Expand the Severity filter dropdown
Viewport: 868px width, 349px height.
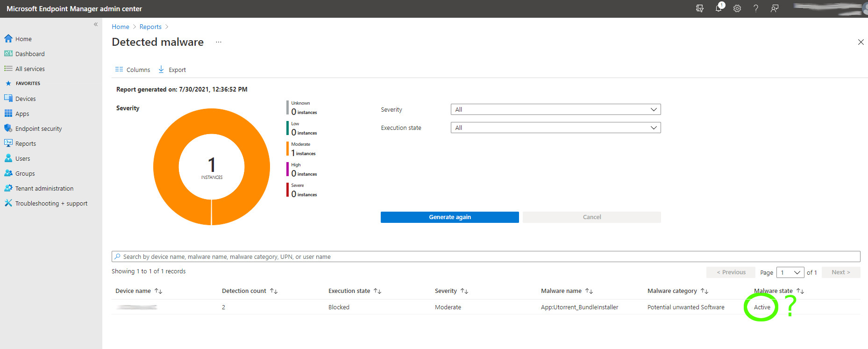[x=555, y=109]
